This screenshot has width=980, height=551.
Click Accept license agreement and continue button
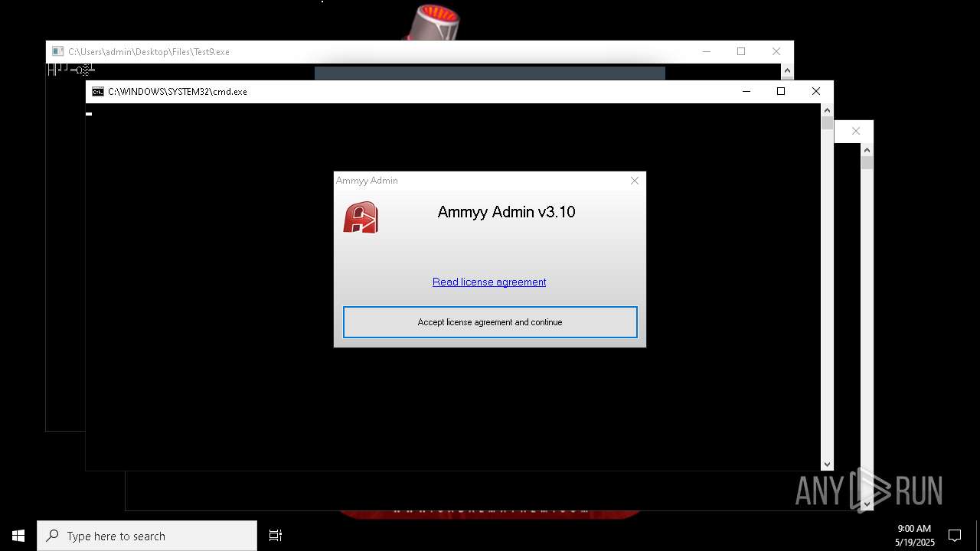[x=490, y=322]
